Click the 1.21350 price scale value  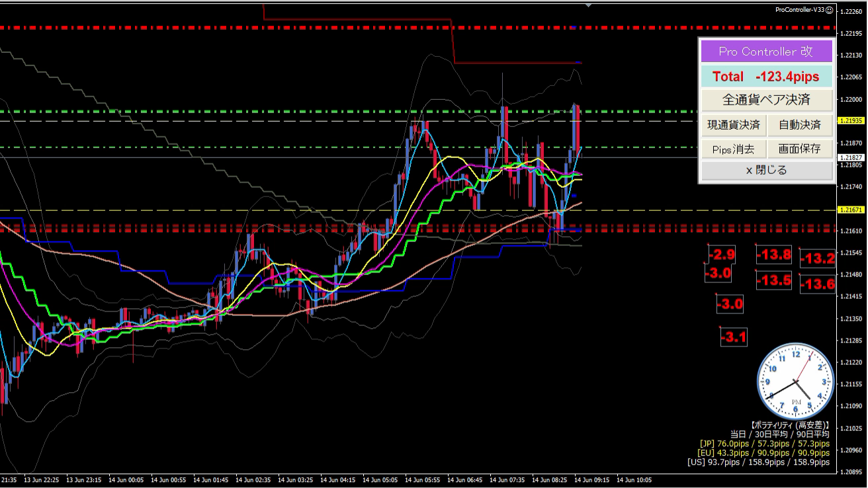point(850,319)
